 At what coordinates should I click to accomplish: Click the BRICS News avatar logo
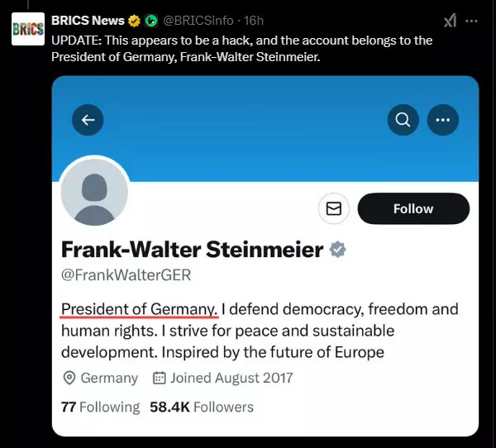tap(26, 30)
